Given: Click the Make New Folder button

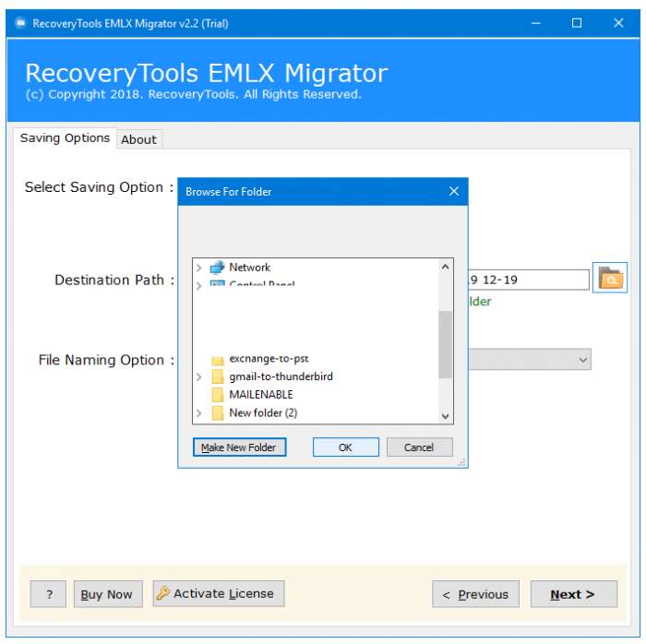Looking at the screenshot, I should coord(239,447).
